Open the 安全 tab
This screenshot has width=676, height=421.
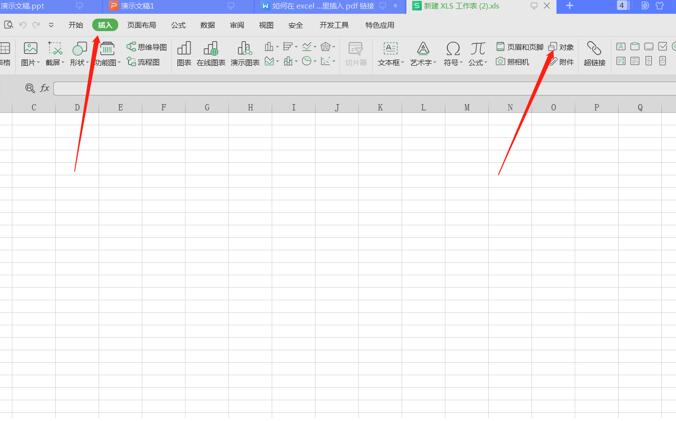[295, 25]
